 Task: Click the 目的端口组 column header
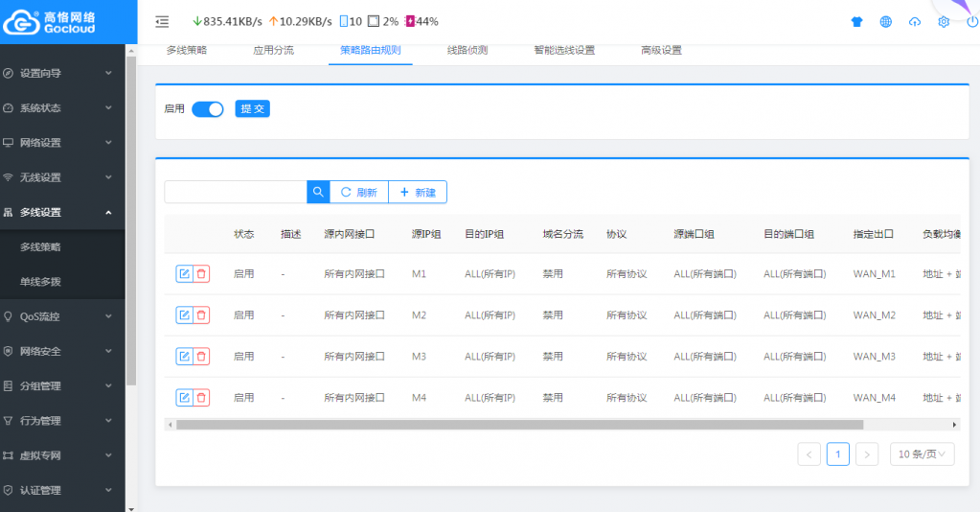(x=788, y=234)
